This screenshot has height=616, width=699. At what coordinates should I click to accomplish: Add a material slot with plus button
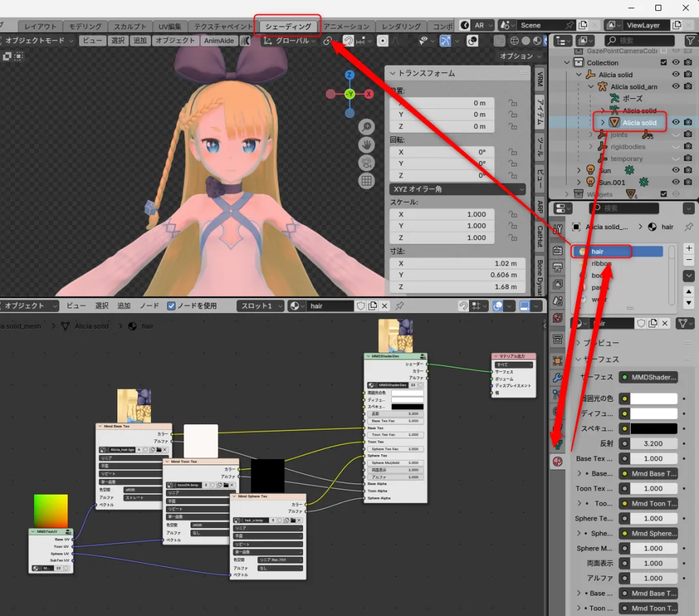pyautogui.click(x=689, y=248)
